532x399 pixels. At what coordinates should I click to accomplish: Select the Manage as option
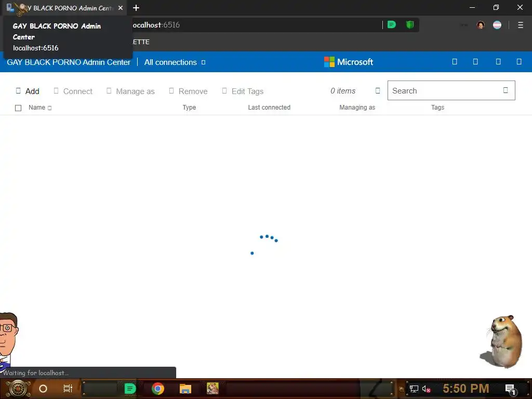click(x=130, y=91)
